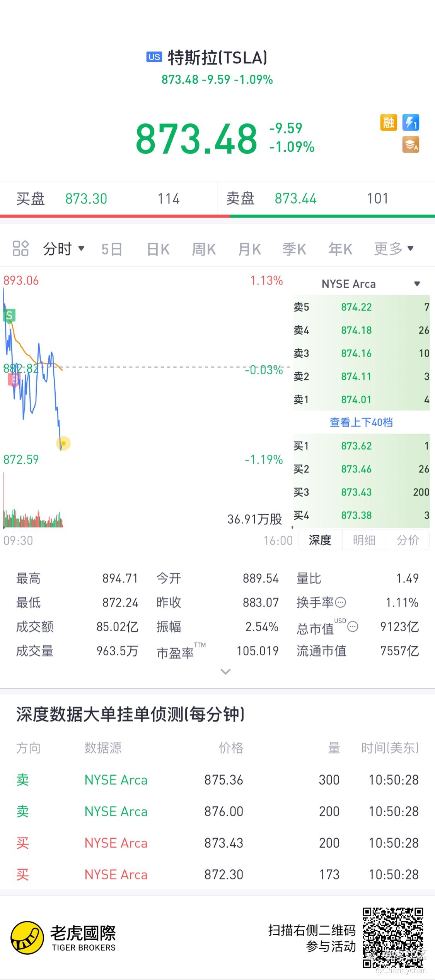Switch to the 年K chart tab

(340, 249)
